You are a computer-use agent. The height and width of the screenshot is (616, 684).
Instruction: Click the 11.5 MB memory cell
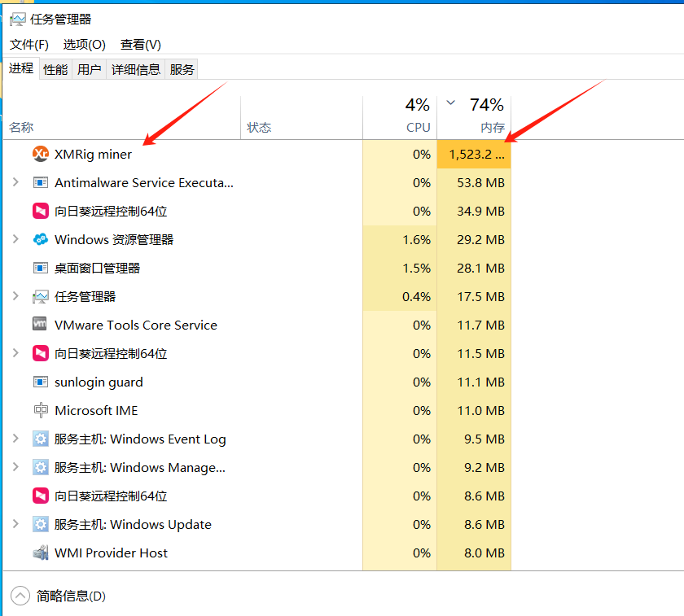tap(474, 353)
